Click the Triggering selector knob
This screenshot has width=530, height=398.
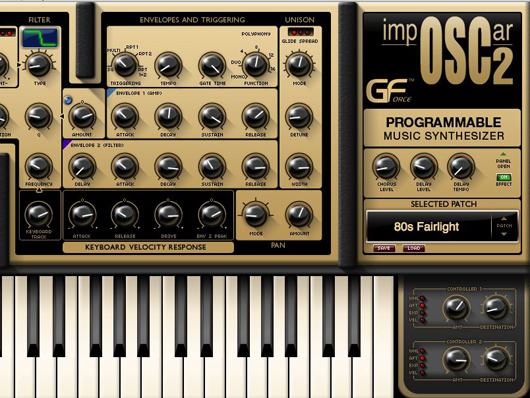[x=125, y=65]
